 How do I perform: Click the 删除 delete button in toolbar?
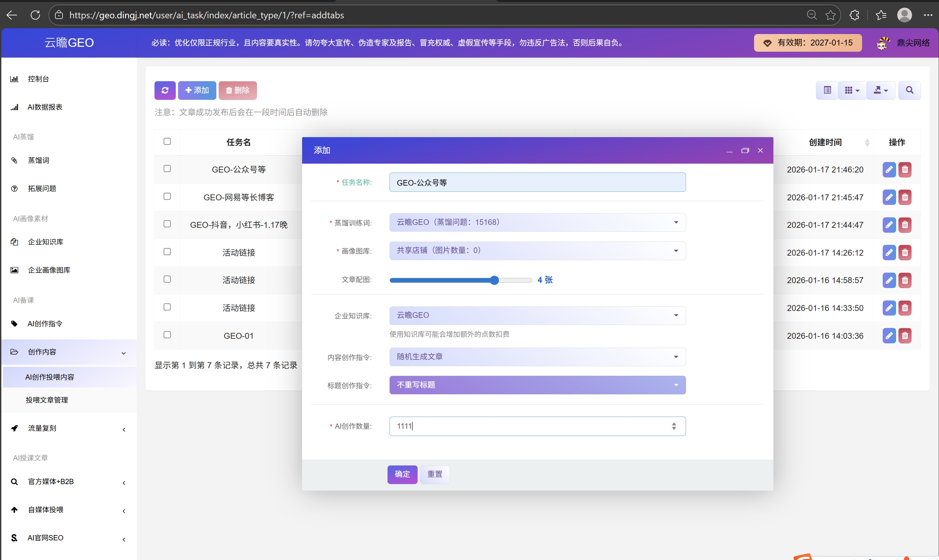click(238, 90)
